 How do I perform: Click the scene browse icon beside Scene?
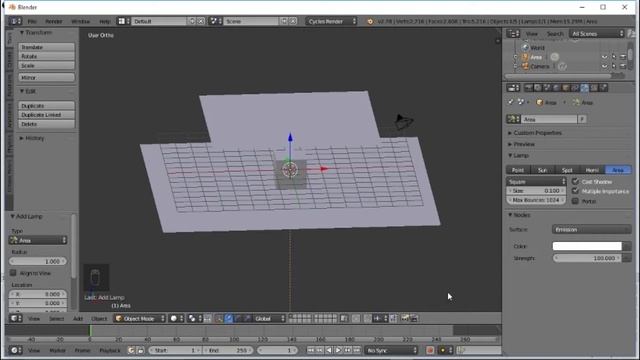click(216, 21)
